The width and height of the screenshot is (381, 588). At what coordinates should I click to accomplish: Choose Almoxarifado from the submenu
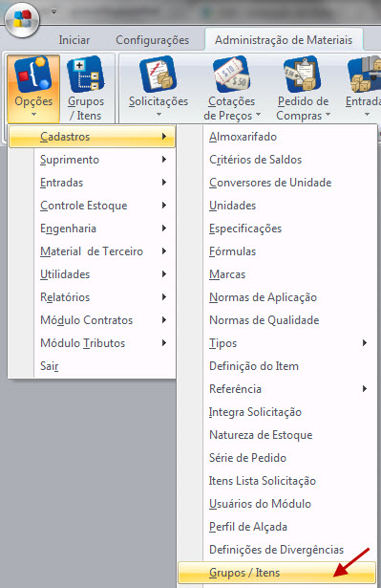(277, 137)
